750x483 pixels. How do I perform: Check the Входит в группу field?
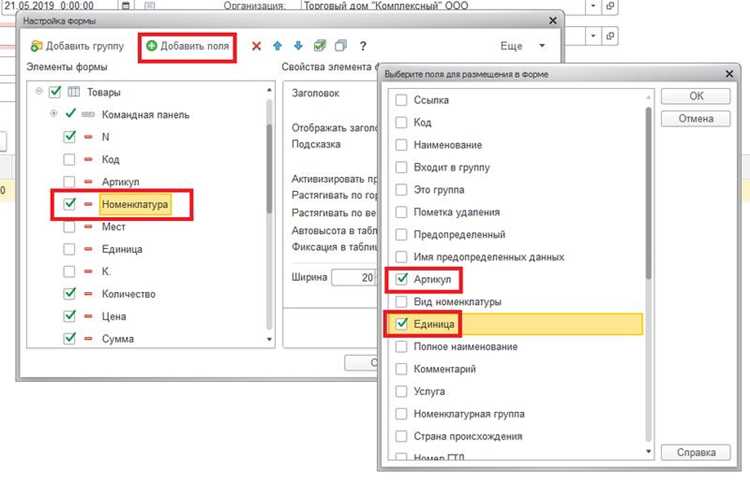[401, 167]
